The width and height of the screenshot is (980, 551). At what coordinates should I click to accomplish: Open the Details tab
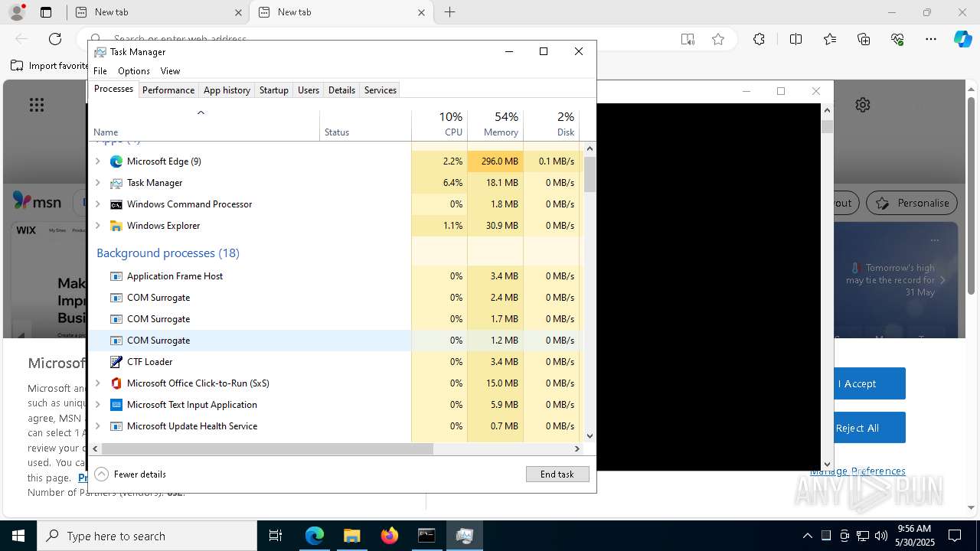tap(341, 90)
